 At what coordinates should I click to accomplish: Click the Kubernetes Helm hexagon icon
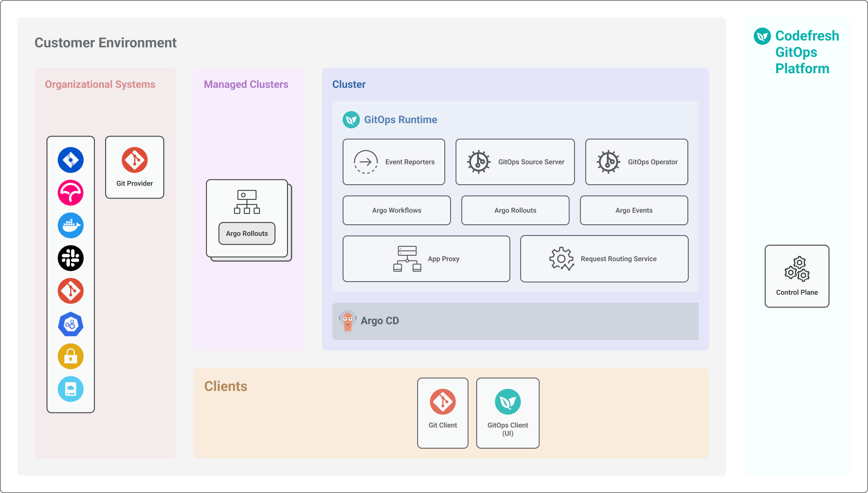[71, 324]
